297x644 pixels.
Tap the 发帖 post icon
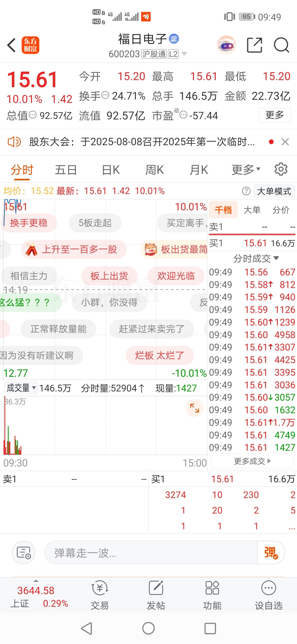point(156,595)
